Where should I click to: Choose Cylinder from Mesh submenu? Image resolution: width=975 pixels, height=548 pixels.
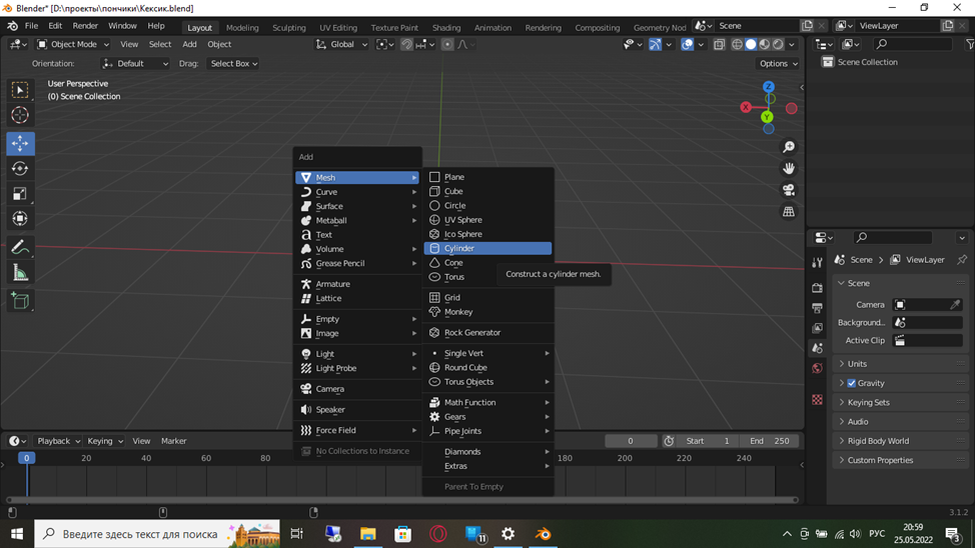click(488, 248)
